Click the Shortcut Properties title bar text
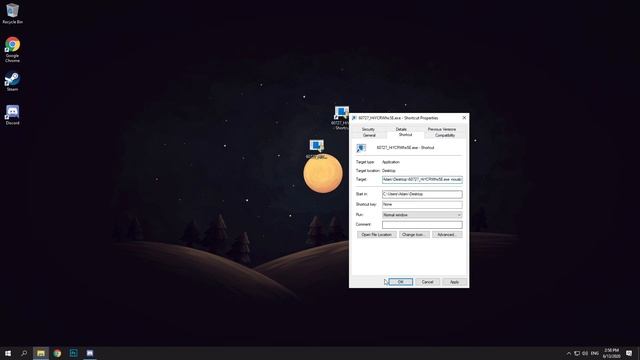The height and width of the screenshot is (360, 640). click(398, 118)
